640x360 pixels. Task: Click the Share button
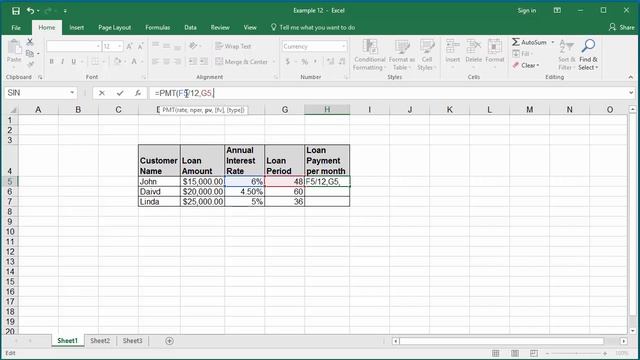point(622,27)
